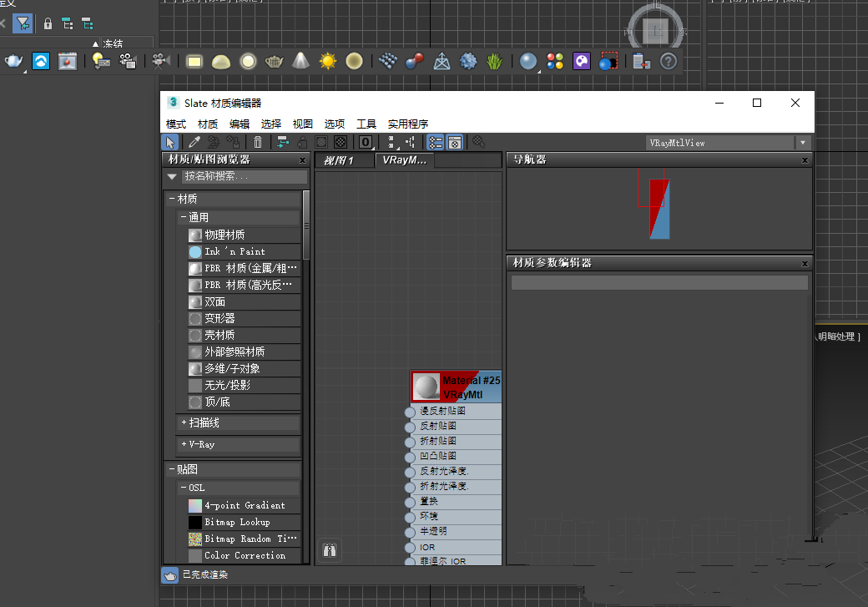Lay out all nodes vertically icon
The width and height of the screenshot is (868, 607).
coord(391,142)
